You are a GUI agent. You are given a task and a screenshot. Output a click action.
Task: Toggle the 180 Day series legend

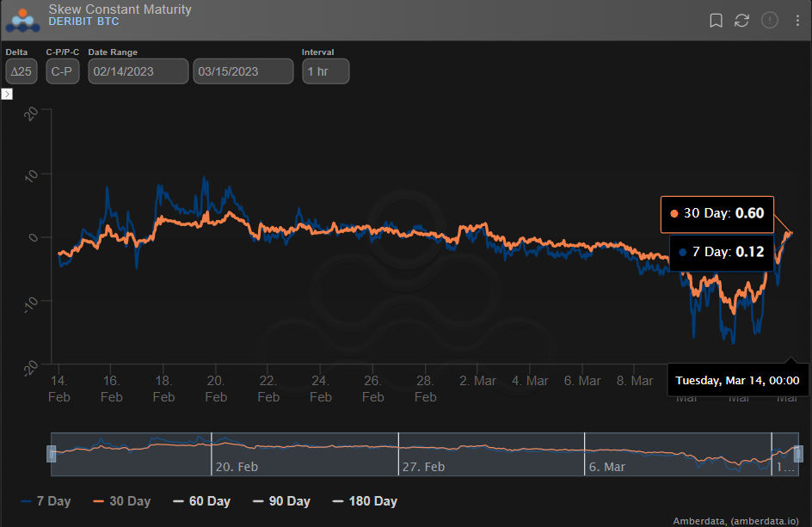point(365,501)
